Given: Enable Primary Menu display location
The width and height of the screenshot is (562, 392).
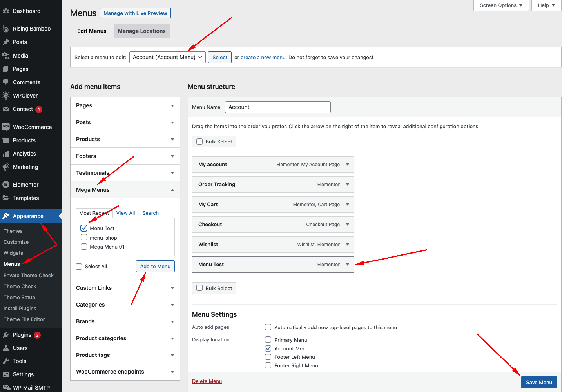Looking at the screenshot, I should point(268,340).
